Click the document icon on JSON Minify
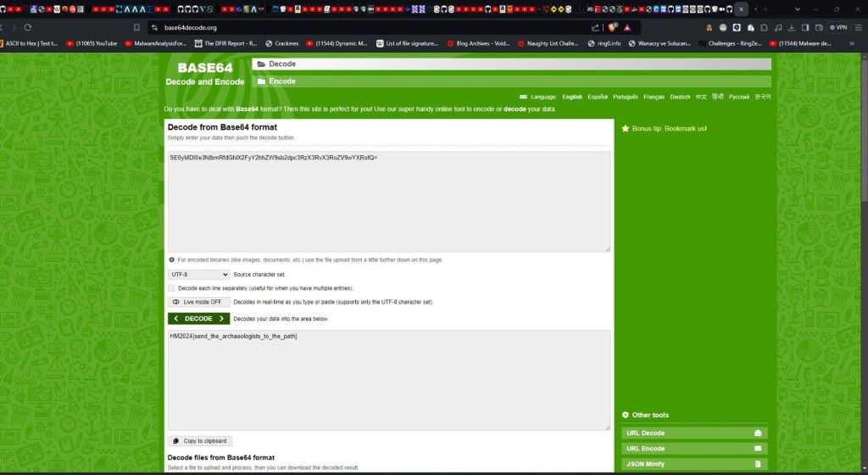868x475 pixels. tap(758, 464)
